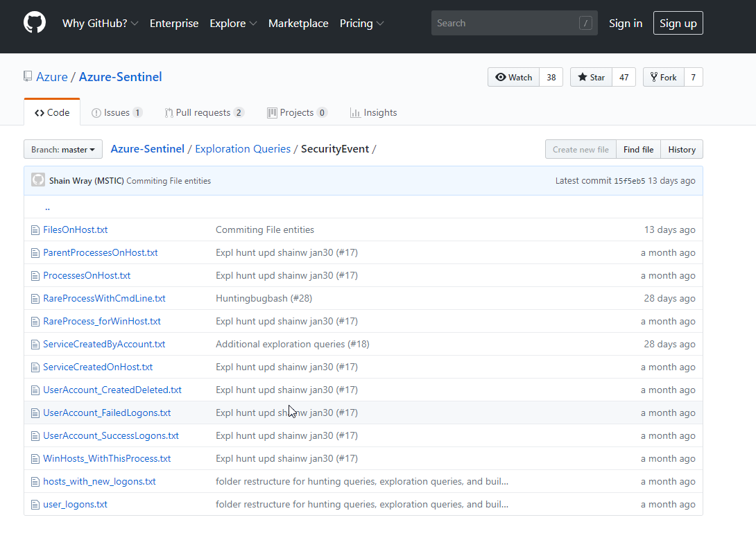Select the Code tab
Screen dimensions: 756x547
(52, 112)
